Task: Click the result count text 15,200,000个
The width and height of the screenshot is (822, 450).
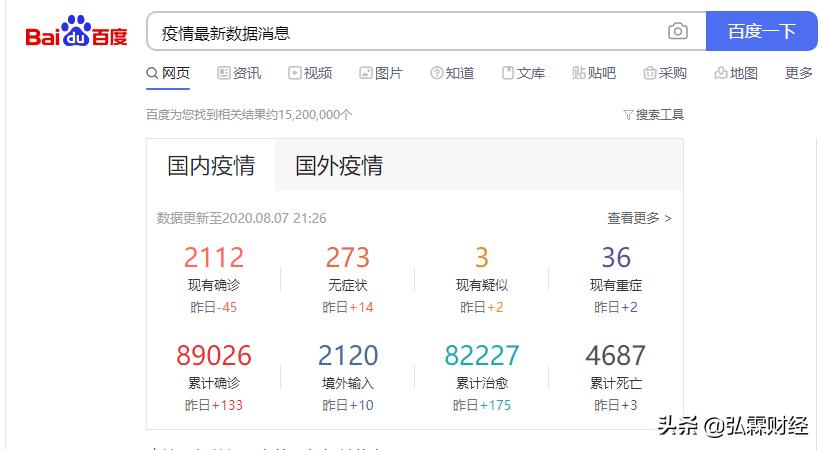Action: click(x=315, y=114)
